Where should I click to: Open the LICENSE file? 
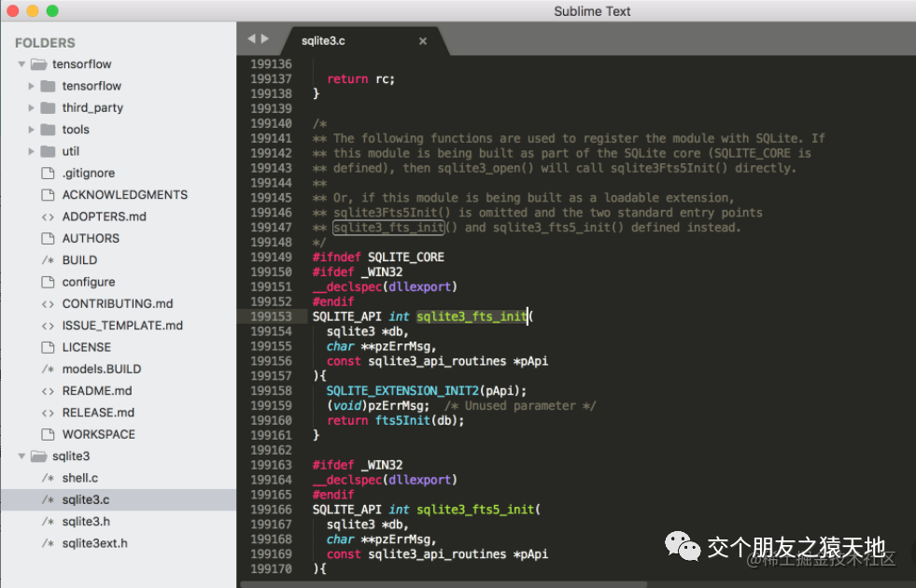pyautogui.click(x=87, y=347)
